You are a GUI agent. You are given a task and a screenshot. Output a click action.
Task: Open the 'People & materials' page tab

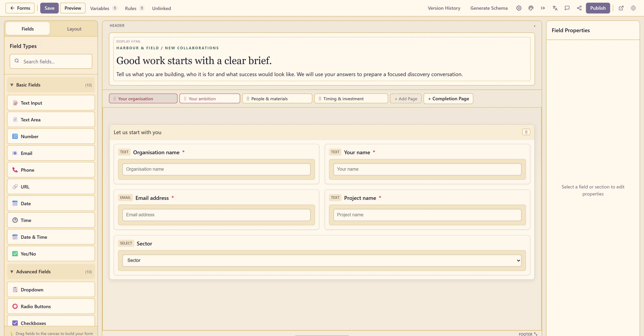tap(277, 99)
